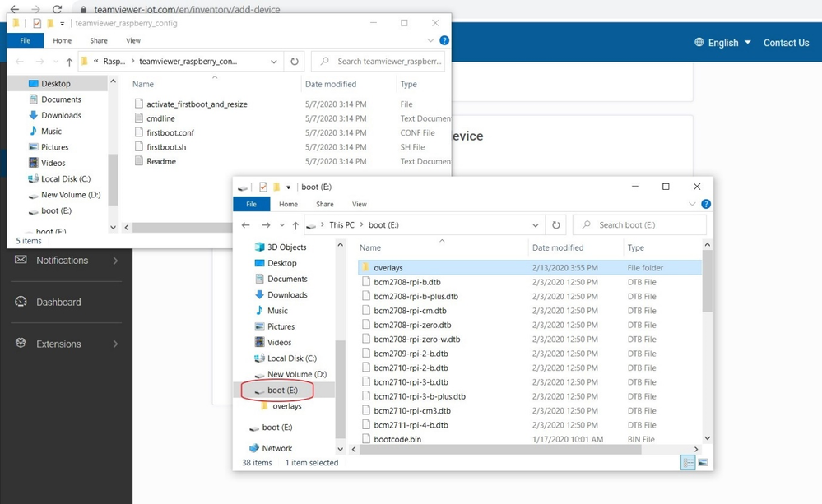This screenshot has width=822, height=504.
Task: Expand address bar history in teamviewer_raspberry_config window
Action: (274, 62)
